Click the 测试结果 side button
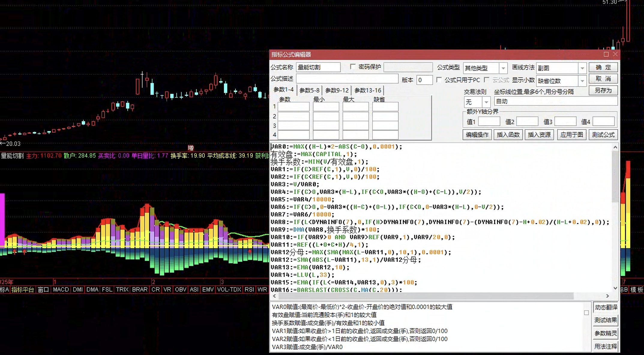The width and height of the screenshot is (644, 355). (x=606, y=320)
